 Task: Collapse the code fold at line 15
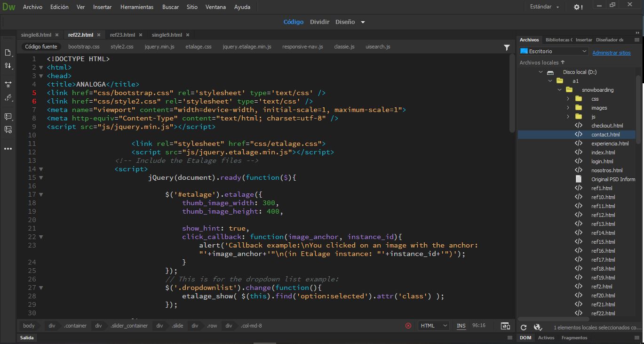[x=41, y=177]
